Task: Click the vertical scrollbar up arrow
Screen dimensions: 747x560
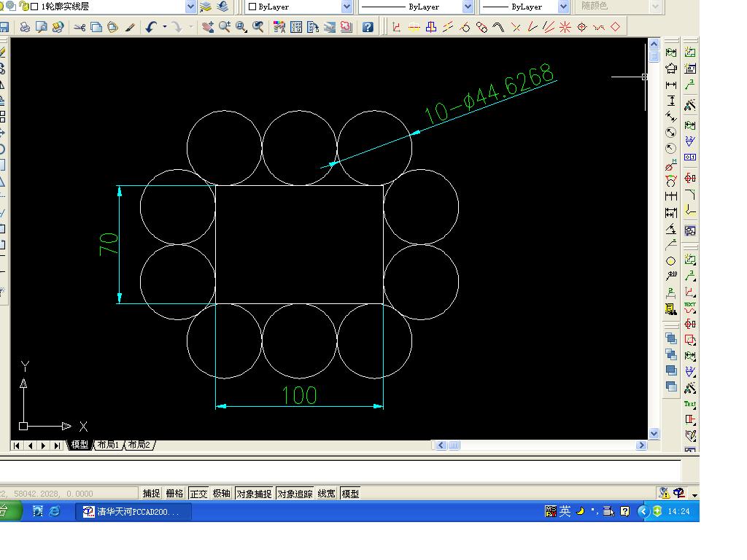Action: (654, 44)
